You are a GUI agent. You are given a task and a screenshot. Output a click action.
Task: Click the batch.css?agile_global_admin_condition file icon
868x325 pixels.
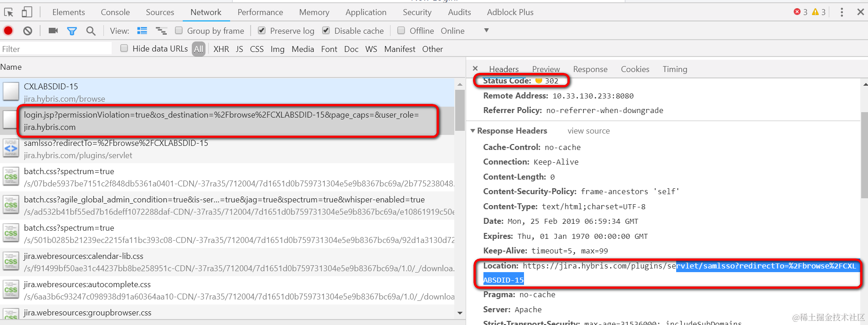[11, 205]
